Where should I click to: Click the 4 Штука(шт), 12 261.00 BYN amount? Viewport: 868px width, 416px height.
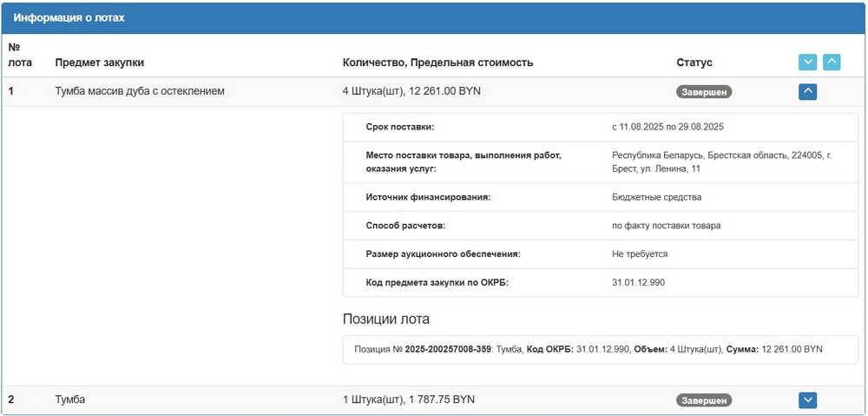coord(411,91)
